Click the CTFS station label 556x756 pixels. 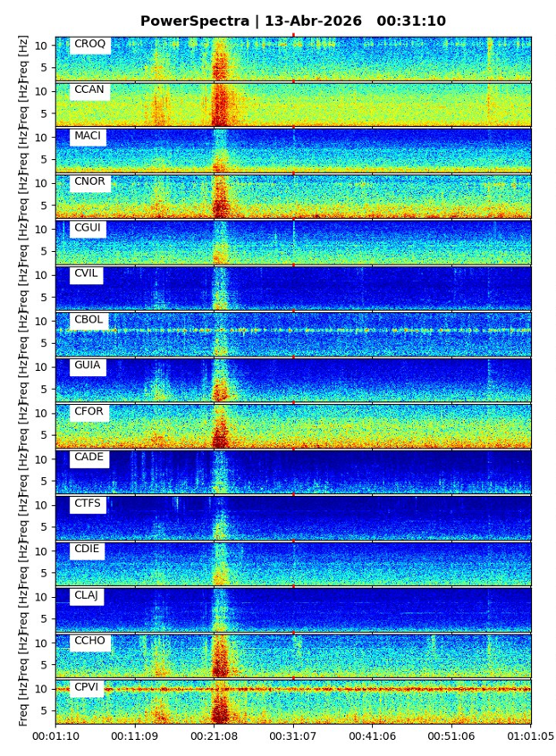[88, 504]
